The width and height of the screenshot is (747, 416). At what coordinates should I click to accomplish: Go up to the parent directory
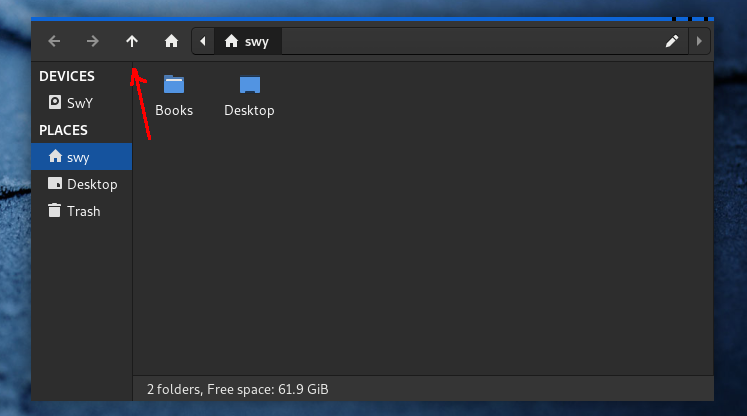click(x=131, y=41)
